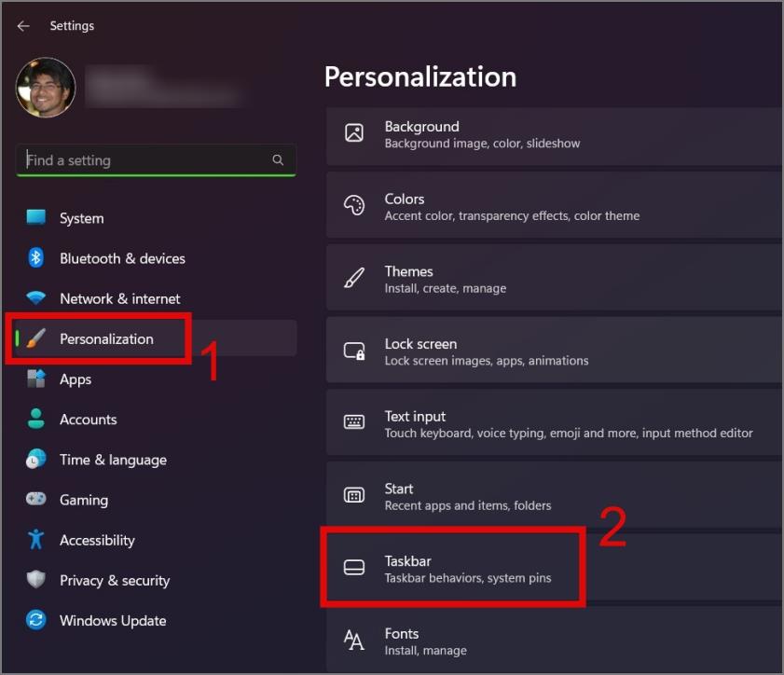Click 'Recent apps and items, folders' text
This screenshot has width=784, height=675.
(x=468, y=506)
